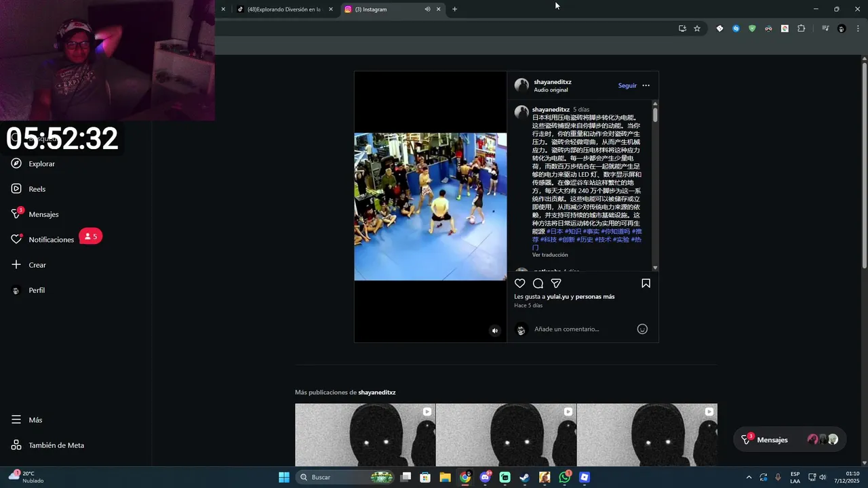Open the 'personas más' likes list
Screen dimensions: 868x488
click(595, 296)
